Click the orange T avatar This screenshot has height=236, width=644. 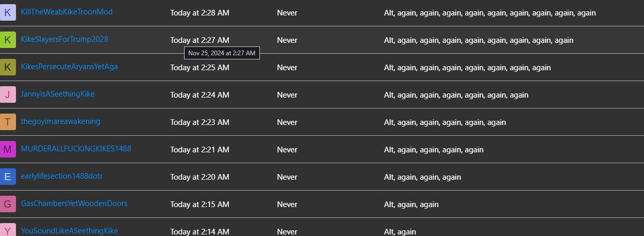pyautogui.click(x=7, y=121)
